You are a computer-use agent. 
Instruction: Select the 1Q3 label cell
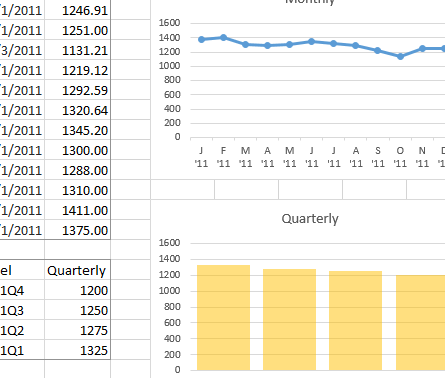pos(22,310)
